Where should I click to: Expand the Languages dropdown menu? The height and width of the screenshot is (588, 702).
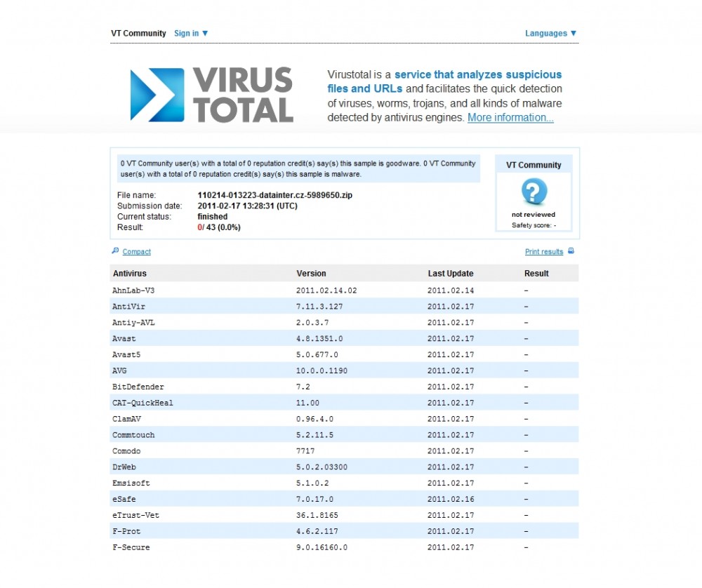[550, 33]
